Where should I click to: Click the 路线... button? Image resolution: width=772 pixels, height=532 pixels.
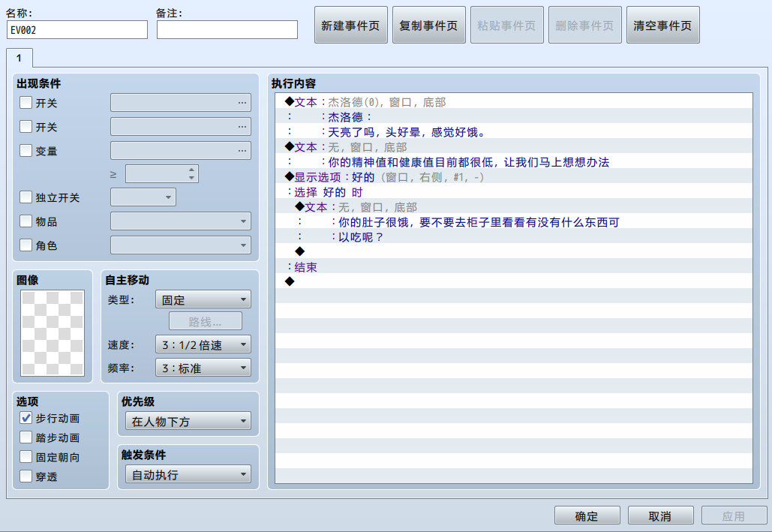[206, 322]
